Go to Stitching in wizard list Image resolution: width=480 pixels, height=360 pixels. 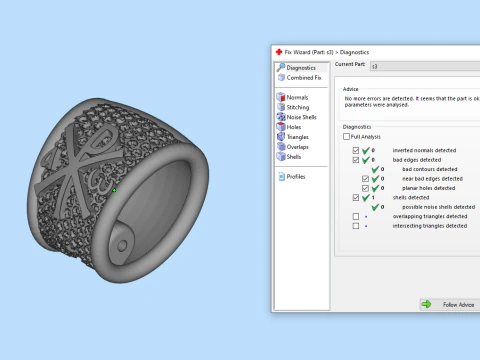click(298, 107)
